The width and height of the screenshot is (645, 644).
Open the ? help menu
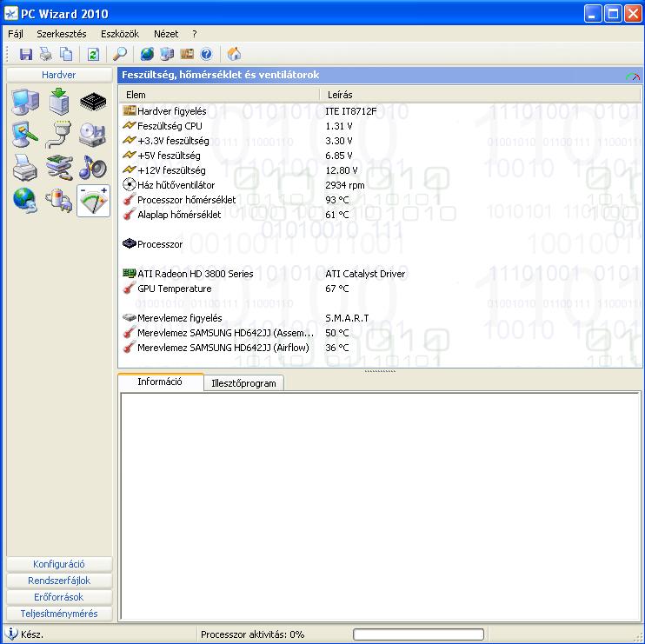click(x=195, y=34)
